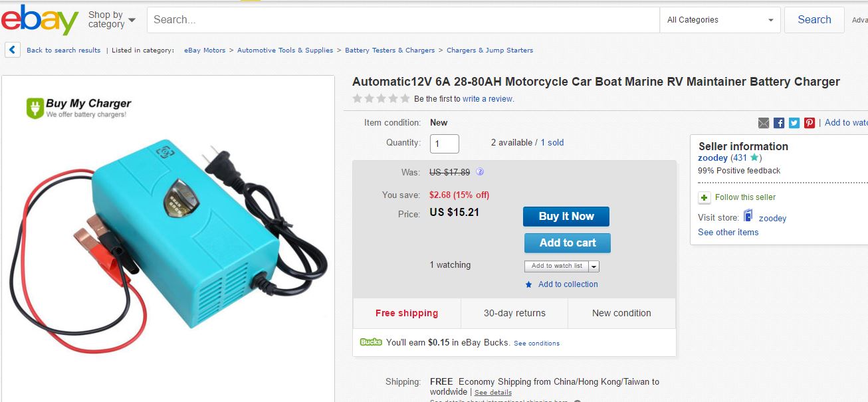This screenshot has height=402, width=868.
Task: Open the write a review link
Action: click(488, 99)
